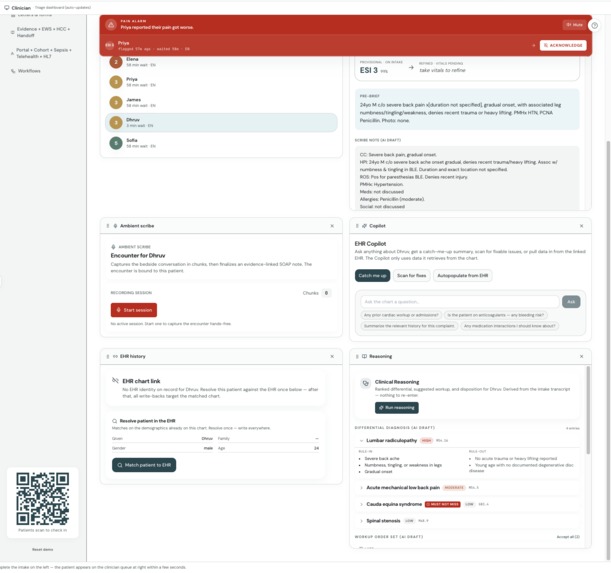Mute the pain alarm

click(574, 25)
